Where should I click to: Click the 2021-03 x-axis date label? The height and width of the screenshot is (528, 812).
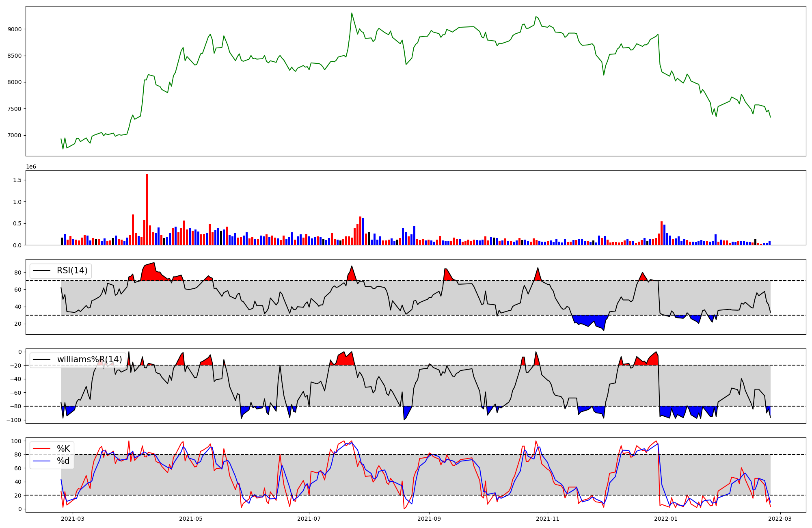72,519
